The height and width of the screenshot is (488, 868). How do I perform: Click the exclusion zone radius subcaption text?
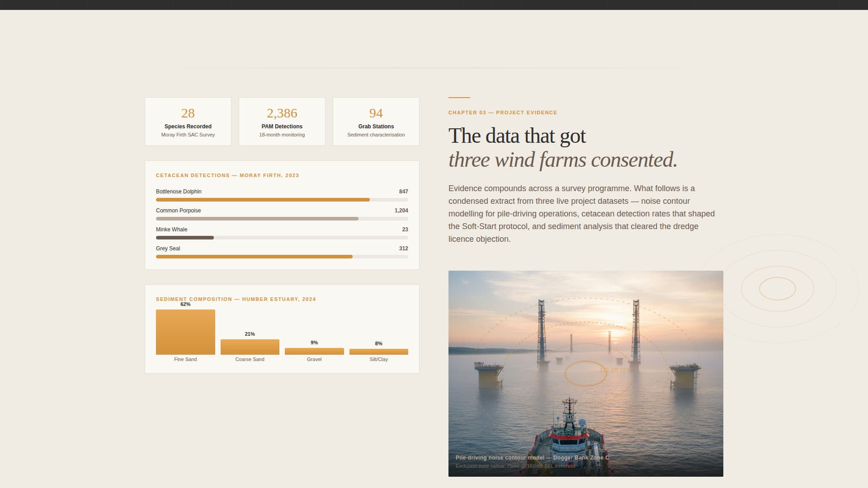point(514,466)
